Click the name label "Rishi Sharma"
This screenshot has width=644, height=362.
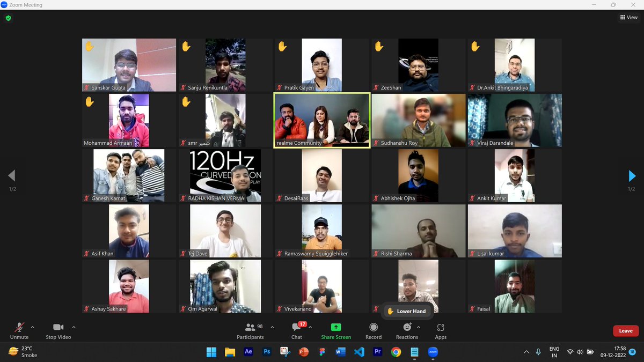(x=397, y=254)
